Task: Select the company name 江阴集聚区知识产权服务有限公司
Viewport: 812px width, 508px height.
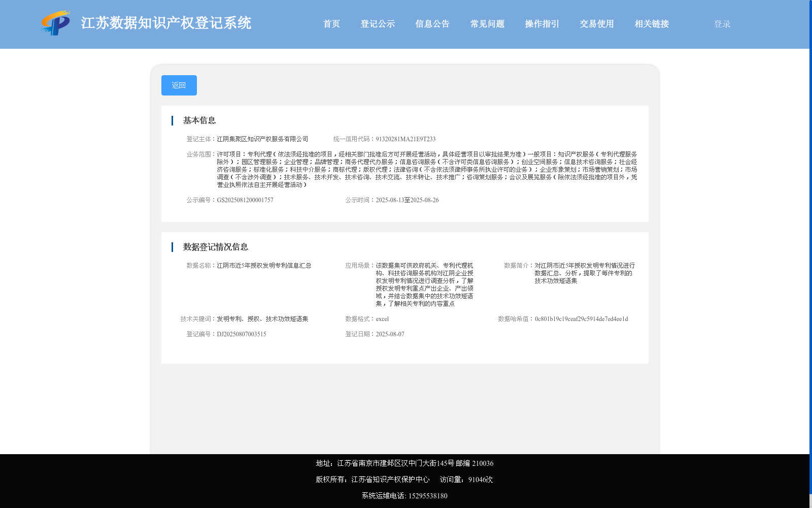Action: click(262, 139)
